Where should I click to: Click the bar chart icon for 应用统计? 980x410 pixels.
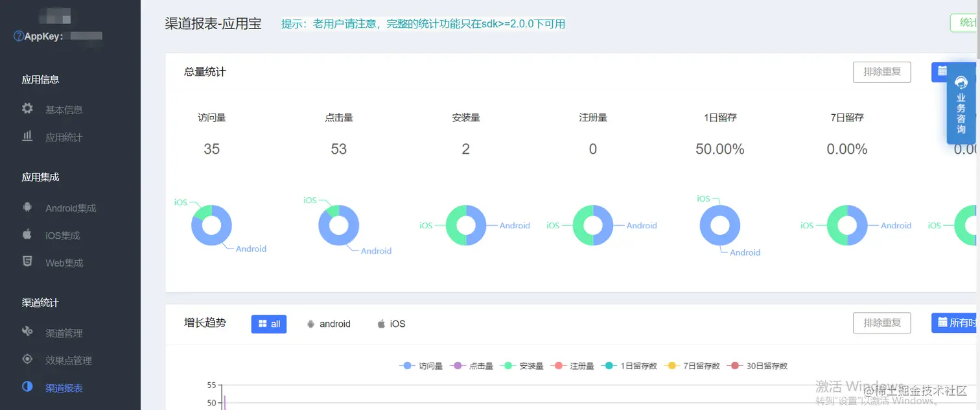click(x=27, y=136)
